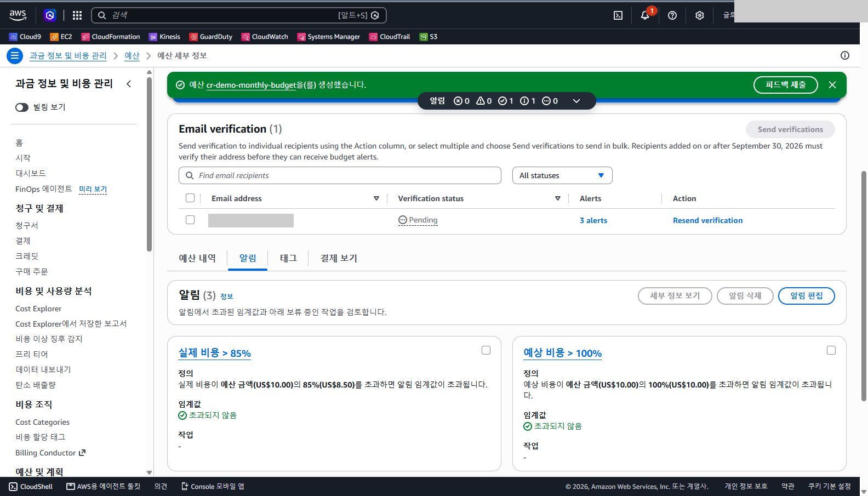This screenshot has width=868, height=496.
Task: Focus the Find email recipients field
Action: [340, 175]
